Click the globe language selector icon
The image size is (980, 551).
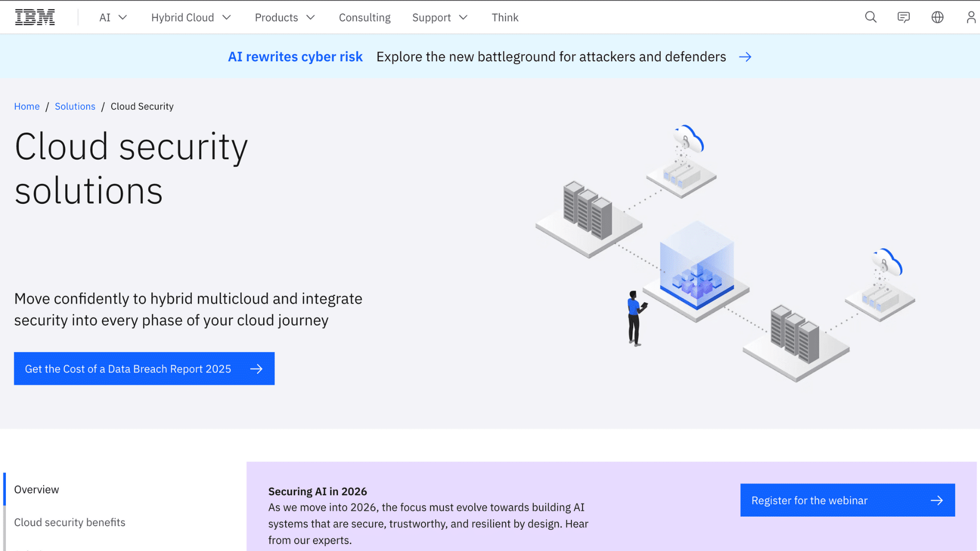click(937, 17)
